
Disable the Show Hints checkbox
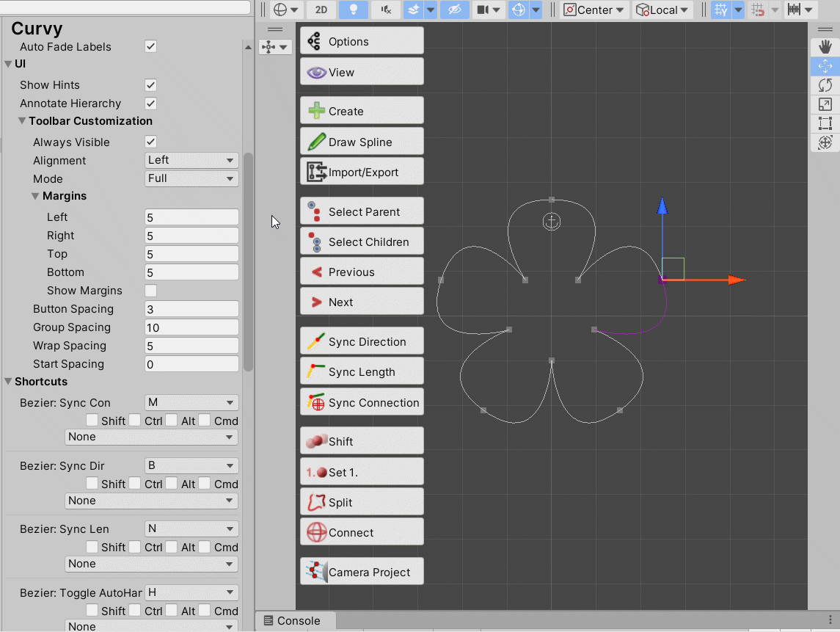pyautogui.click(x=150, y=84)
